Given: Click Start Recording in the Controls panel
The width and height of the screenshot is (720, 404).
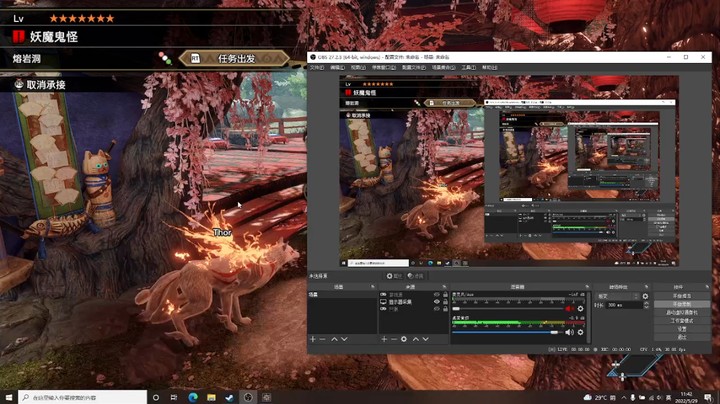Looking at the screenshot, I should (x=682, y=304).
